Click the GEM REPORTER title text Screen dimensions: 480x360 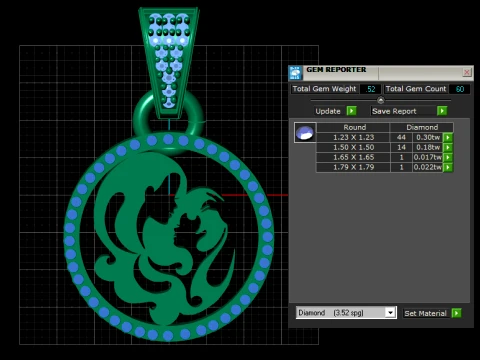(x=336, y=70)
